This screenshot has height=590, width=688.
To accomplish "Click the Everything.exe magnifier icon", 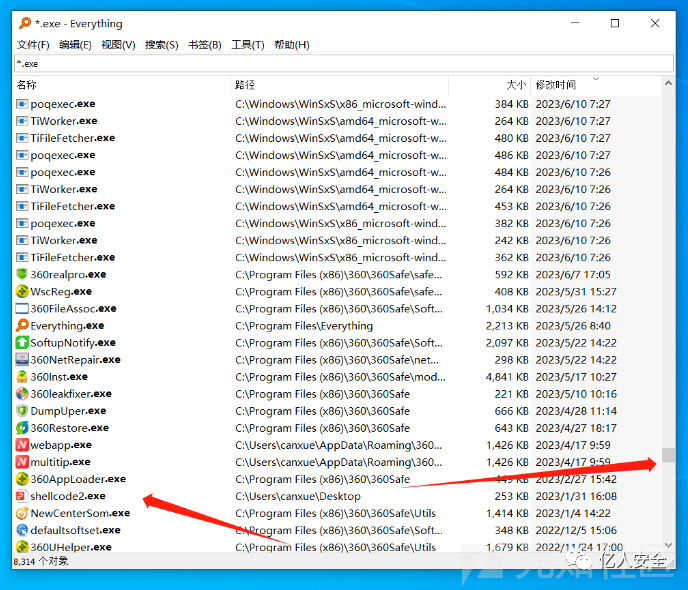I will pos(22,325).
